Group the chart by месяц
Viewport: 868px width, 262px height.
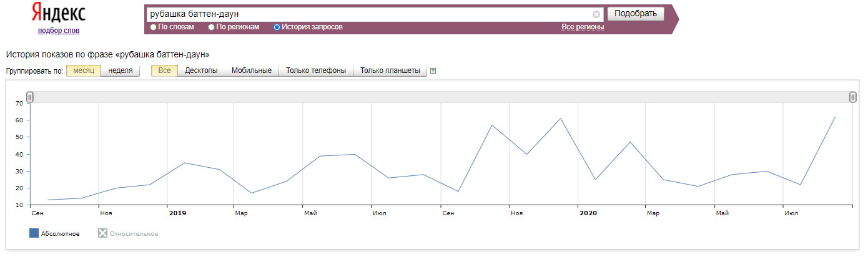pos(84,70)
